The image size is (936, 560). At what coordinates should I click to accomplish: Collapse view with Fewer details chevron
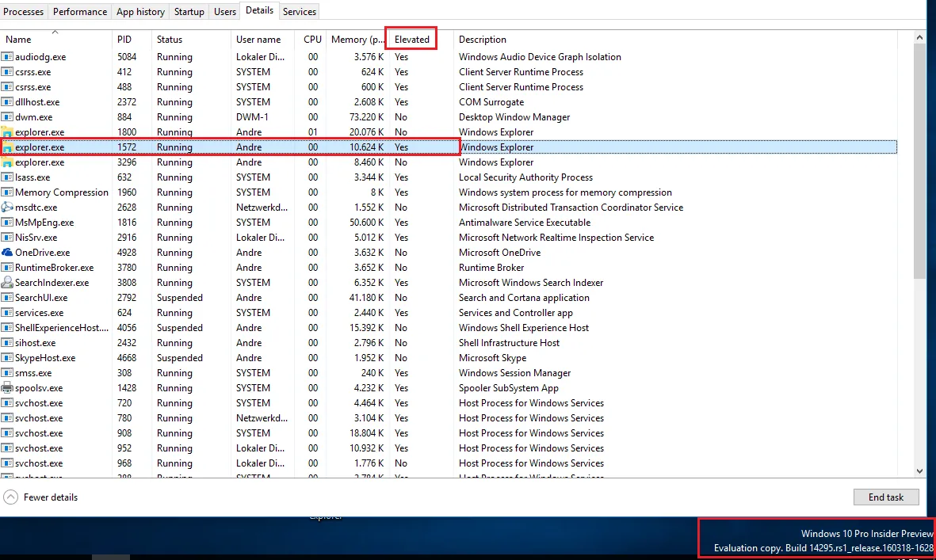tap(11, 497)
